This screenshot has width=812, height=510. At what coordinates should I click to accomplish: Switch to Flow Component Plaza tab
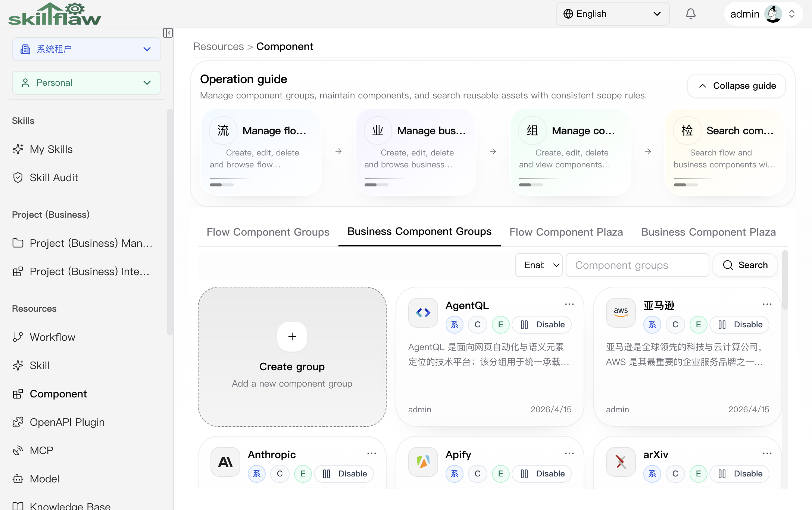566,232
